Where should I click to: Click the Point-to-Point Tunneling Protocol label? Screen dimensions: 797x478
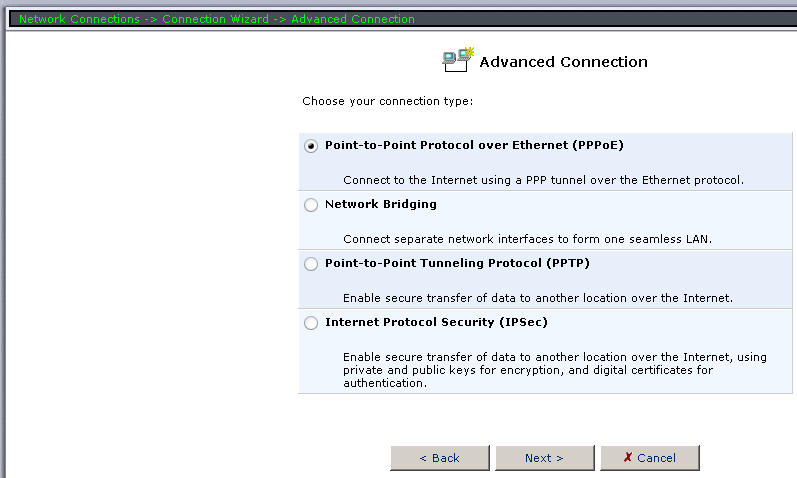458,263
